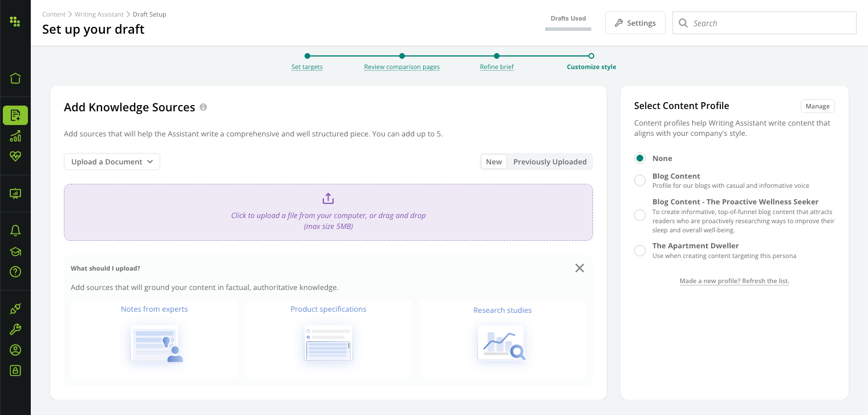Click the info icon beside Add Knowledge Sources

[x=204, y=107]
